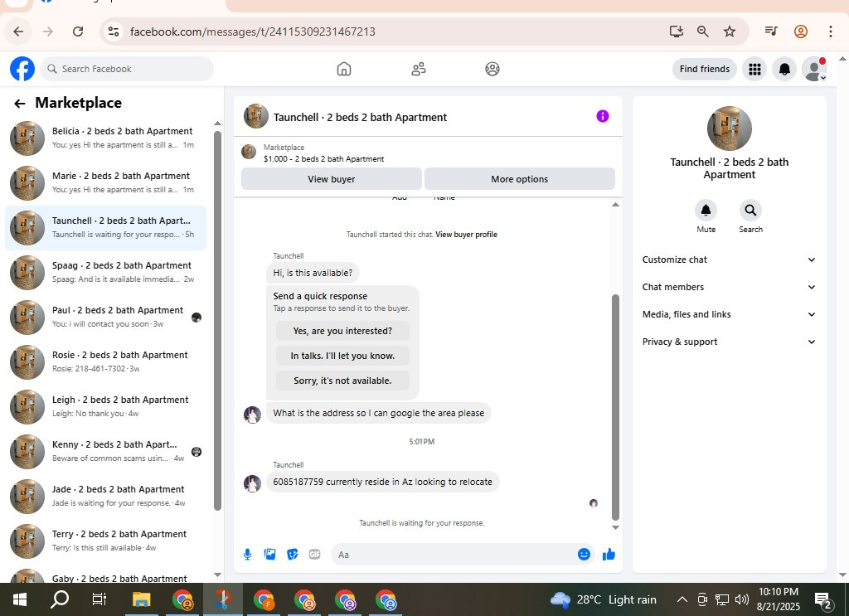The height and width of the screenshot is (616, 849).
Task: Expand Chat members section
Action: tap(729, 287)
